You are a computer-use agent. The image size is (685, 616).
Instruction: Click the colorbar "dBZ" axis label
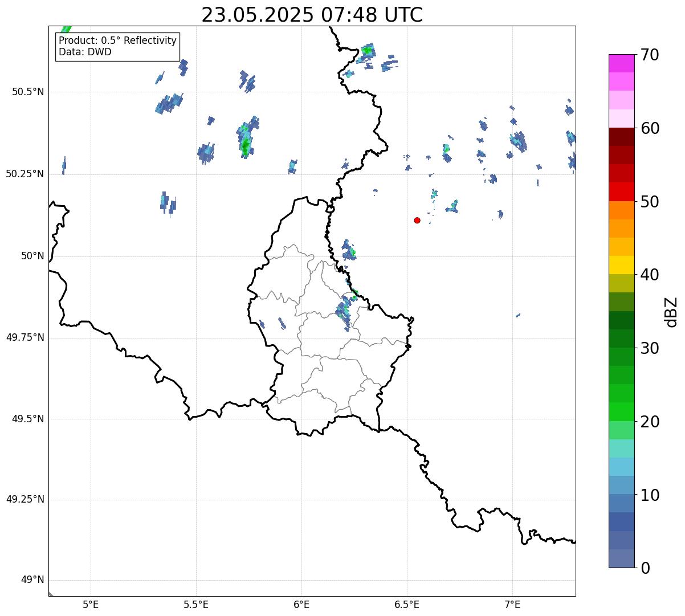pos(671,311)
